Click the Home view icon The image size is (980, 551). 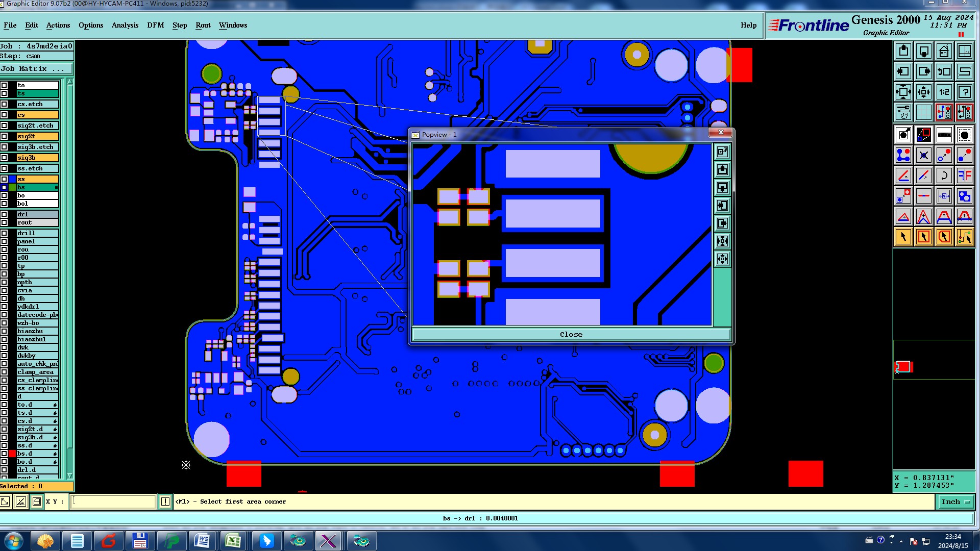tap(944, 52)
